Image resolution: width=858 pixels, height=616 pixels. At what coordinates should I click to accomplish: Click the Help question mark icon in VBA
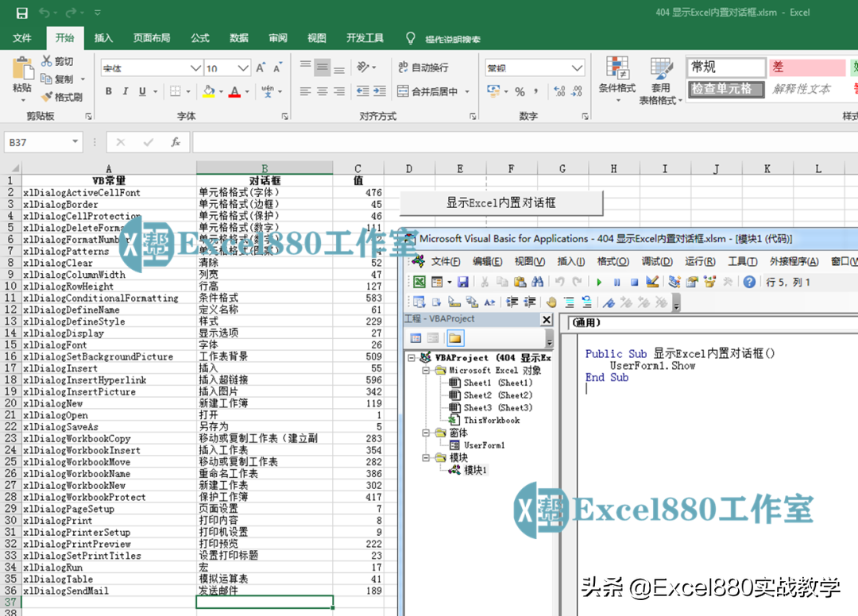point(749,282)
